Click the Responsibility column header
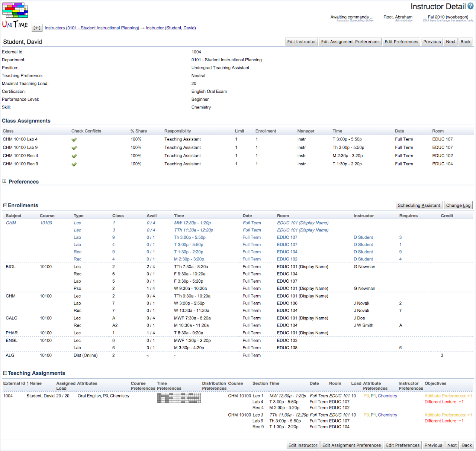 tap(178, 131)
